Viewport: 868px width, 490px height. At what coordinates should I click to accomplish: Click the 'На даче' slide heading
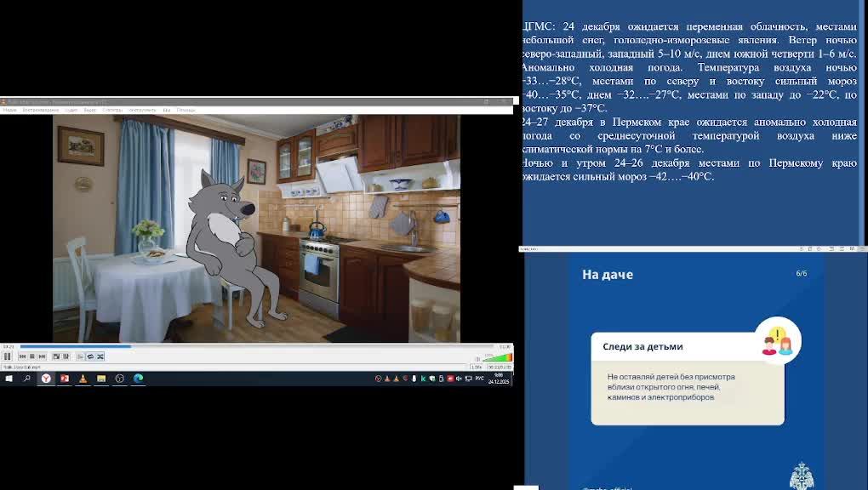click(x=608, y=275)
